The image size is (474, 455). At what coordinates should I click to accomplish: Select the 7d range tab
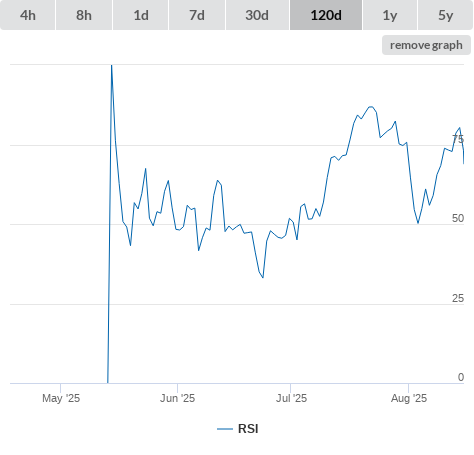pyautogui.click(x=197, y=15)
